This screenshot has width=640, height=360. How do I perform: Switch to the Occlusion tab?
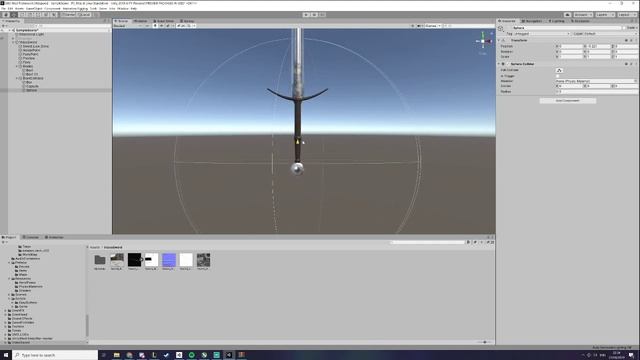580,21
